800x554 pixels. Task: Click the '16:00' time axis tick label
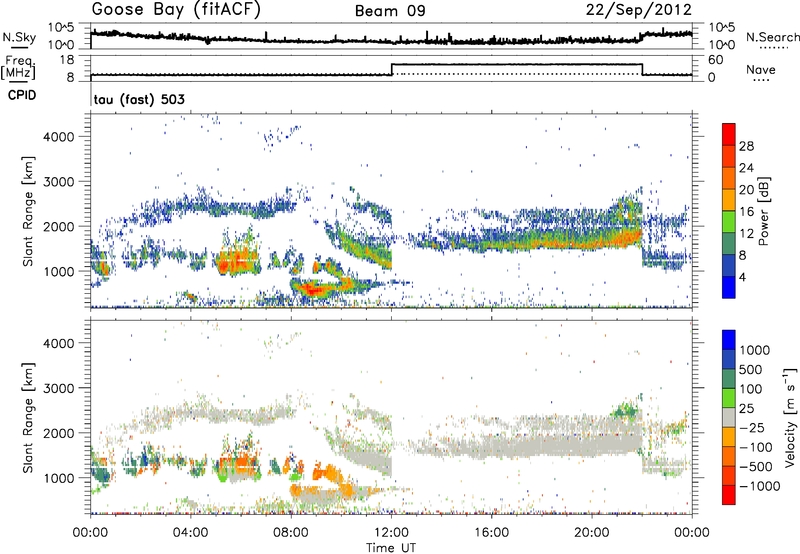[x=492, y=533]
